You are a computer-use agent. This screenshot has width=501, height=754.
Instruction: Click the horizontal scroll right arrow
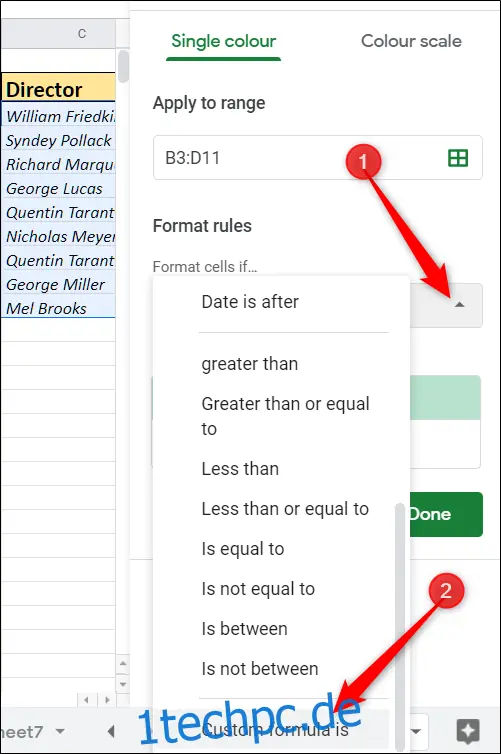click(x=107, y=699)
